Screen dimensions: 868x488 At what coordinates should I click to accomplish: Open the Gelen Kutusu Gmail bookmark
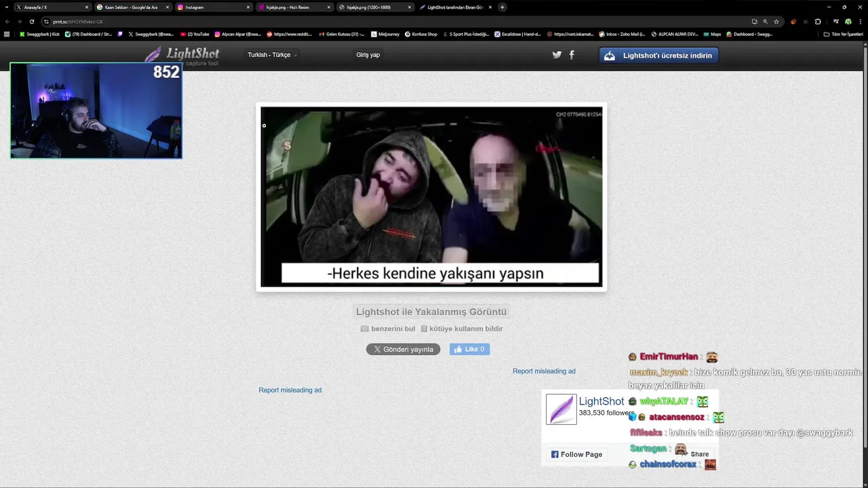coord(341,34)
